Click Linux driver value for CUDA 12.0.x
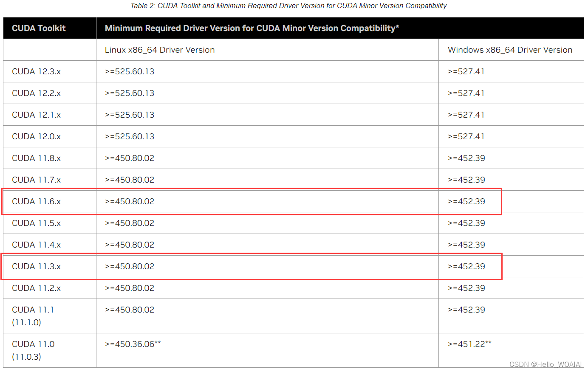This screenshot has width=588, height=372. (130, 137)
